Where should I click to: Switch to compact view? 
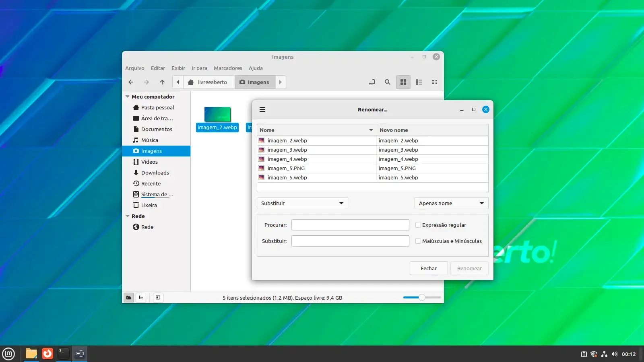(435, 82)
